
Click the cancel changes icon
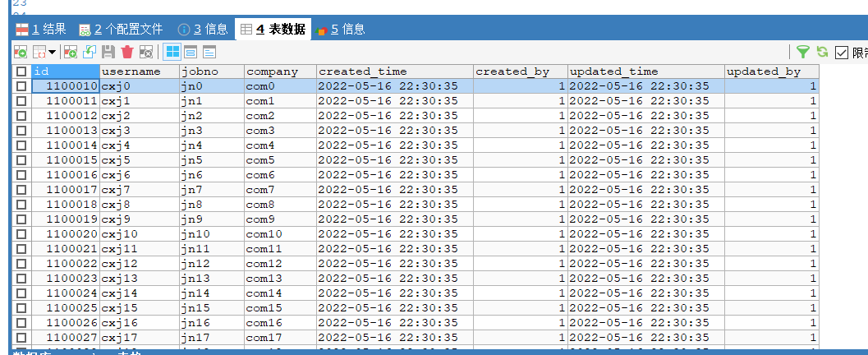[x=146, y=52]
